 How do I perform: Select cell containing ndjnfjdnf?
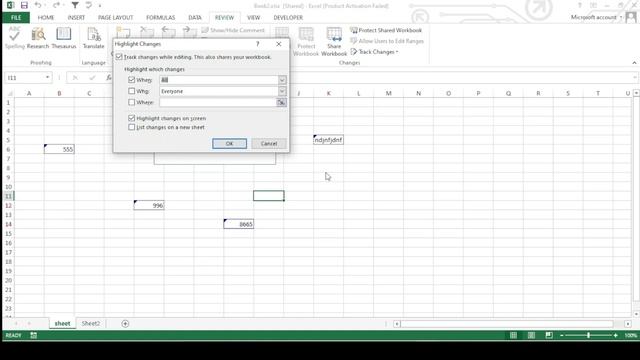pos(329,140)
